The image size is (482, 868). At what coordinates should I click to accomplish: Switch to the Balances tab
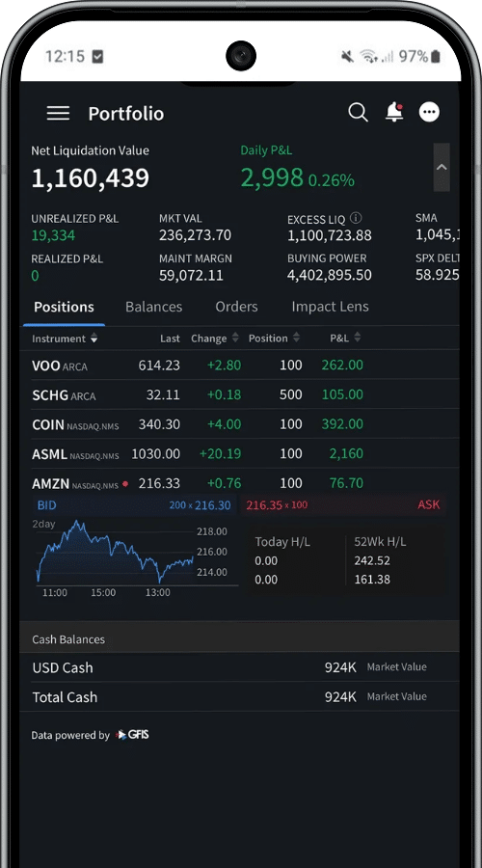(154, 307)
